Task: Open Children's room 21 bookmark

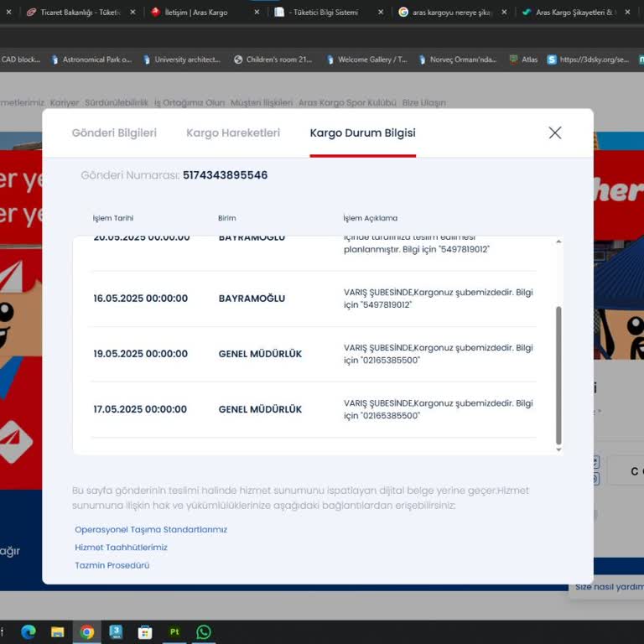Action: point(273,60)
